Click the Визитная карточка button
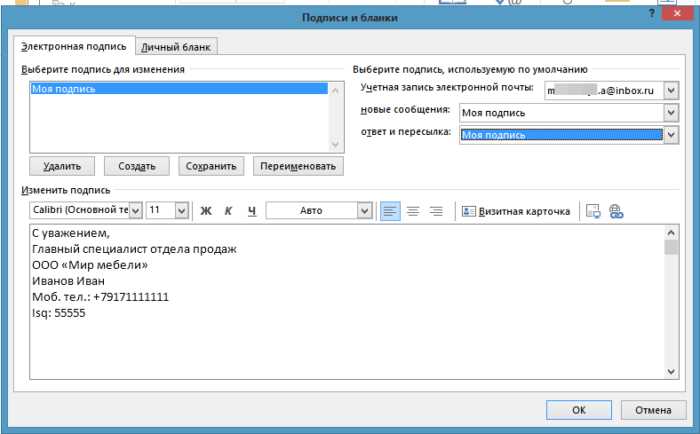Screen dimensions: 700x434 pos(516,211)
